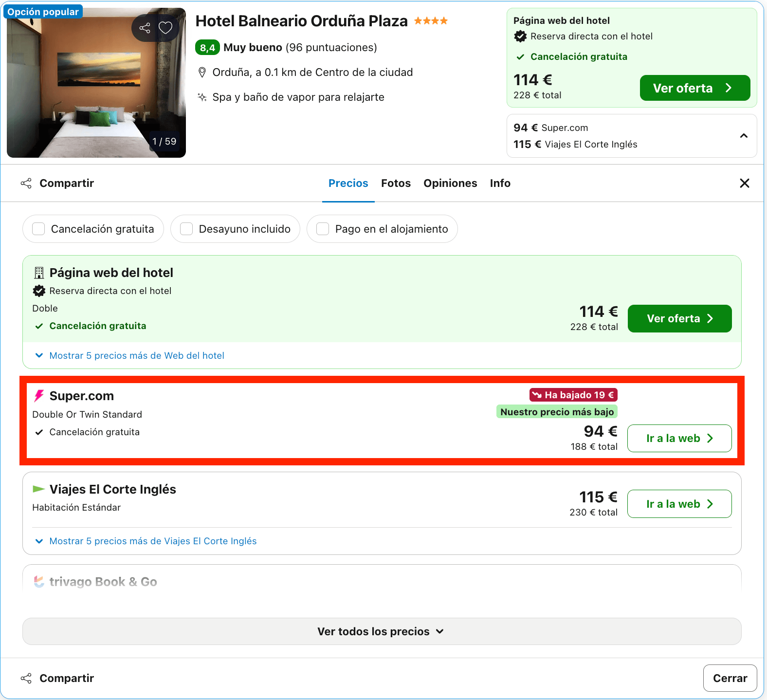
Task: Click the share icon next to top Compartir
Action: coord(26,184)
